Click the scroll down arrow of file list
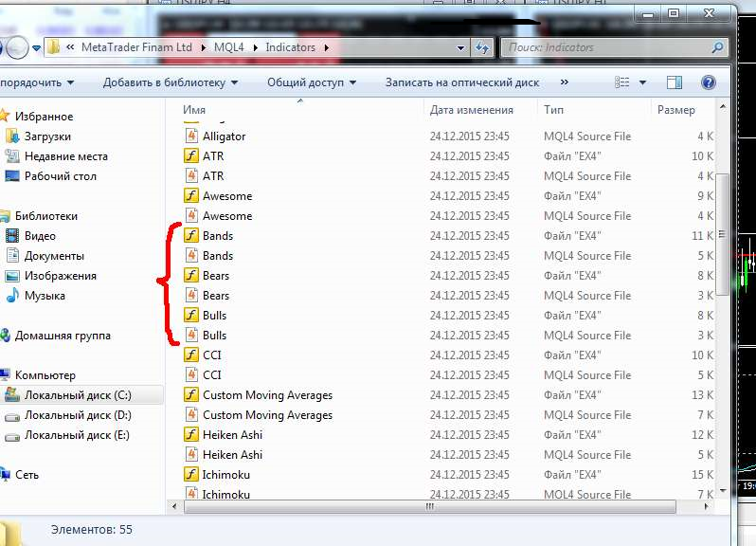The image size is (756, 546). click(x=723, y=490)
